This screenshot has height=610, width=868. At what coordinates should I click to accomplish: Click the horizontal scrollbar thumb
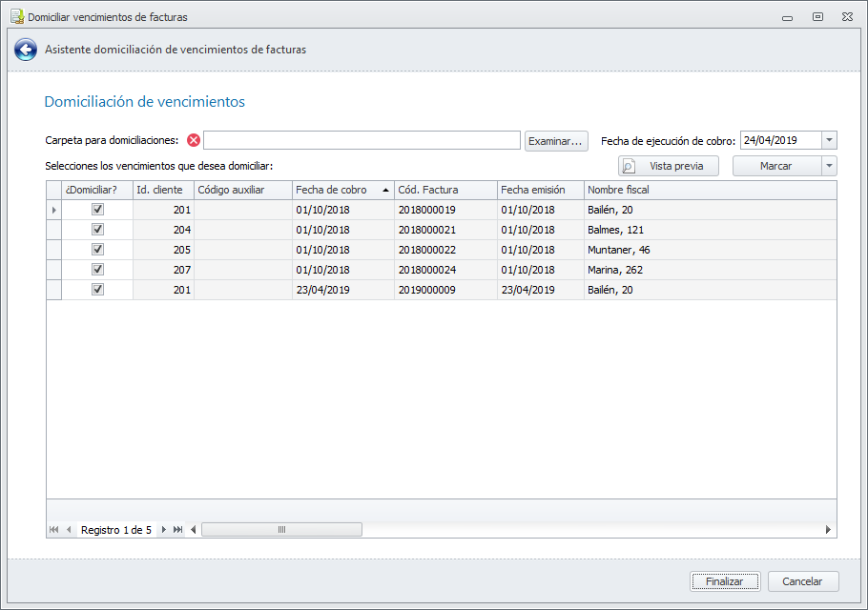click(x=281, y=530)
